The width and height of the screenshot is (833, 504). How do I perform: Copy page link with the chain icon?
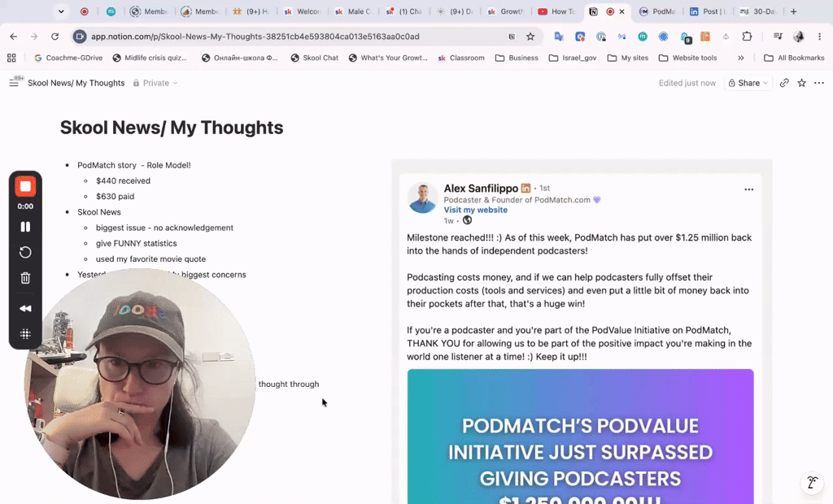tap(784, 83)
